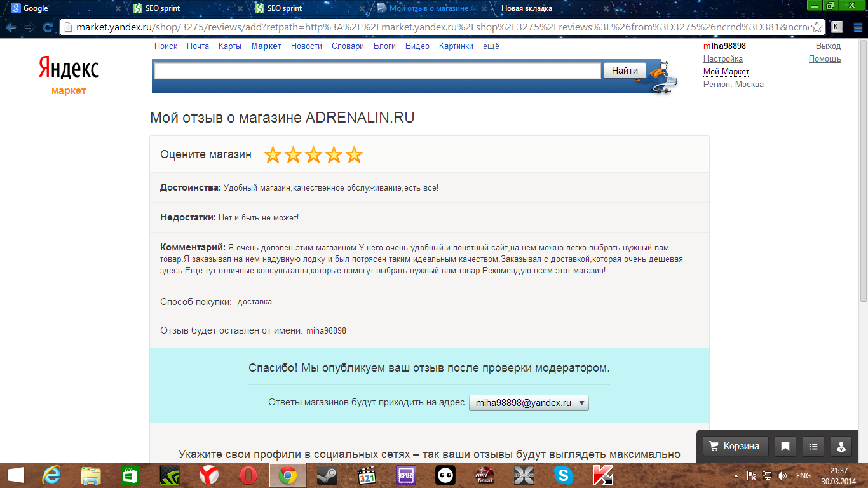Rate the shop three stars
This screenshot has width=868, height=488.
click(x=313, y=154)
